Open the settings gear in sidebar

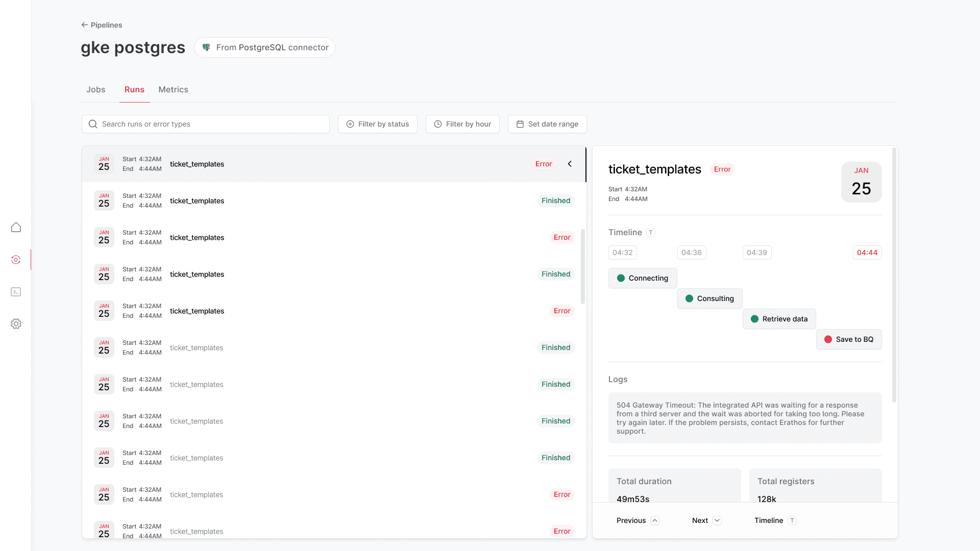coord(16,323)
